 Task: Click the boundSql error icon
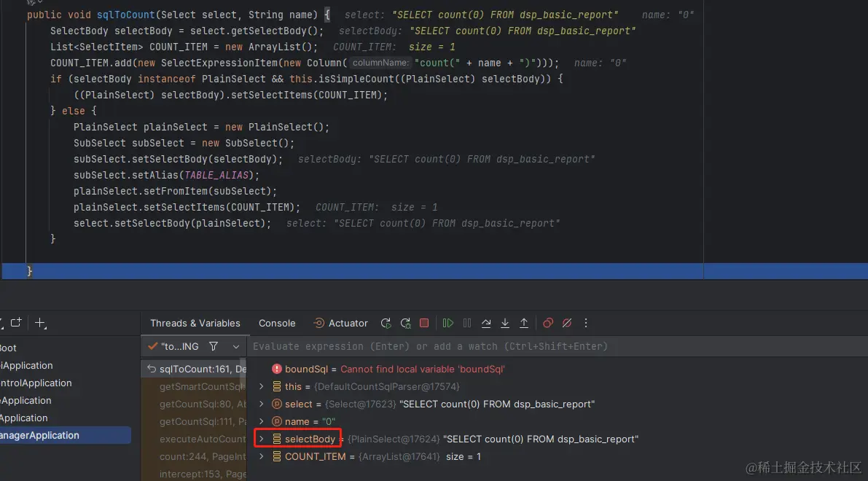tap(277, 369)
